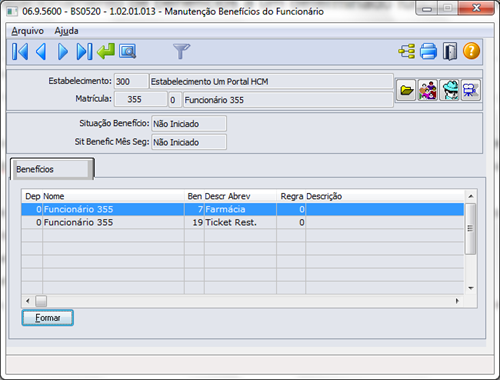Click grid horizontal scrollbar right arrow
Image resolution: width=500 pixels, height=380 pixels.
coord(457,301)
